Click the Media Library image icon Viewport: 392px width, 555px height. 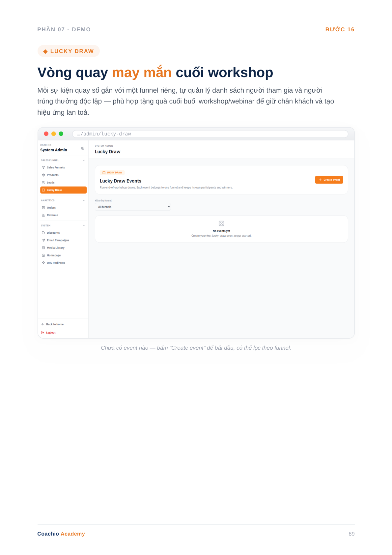point(43,248)
